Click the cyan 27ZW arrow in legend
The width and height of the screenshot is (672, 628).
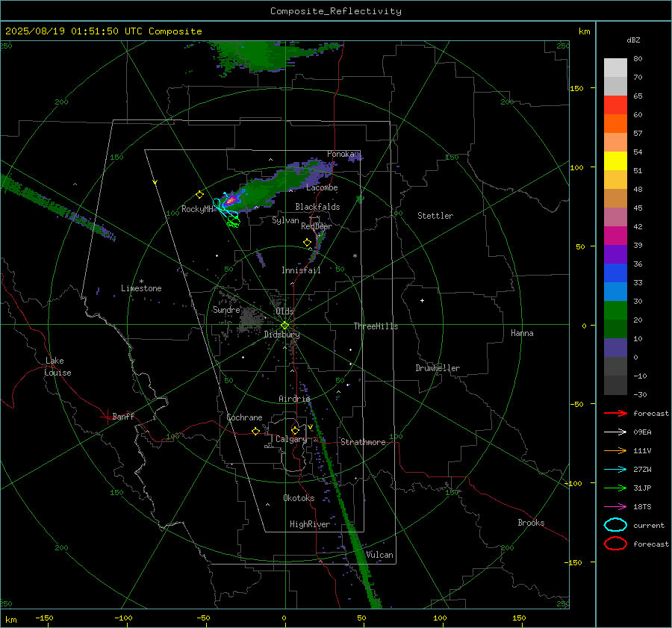[x=615, y=470]
